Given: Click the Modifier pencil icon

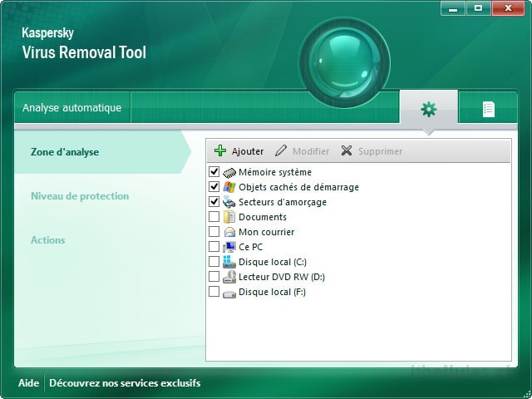Looking at the screenshot, I should click(x=281, y=150).
